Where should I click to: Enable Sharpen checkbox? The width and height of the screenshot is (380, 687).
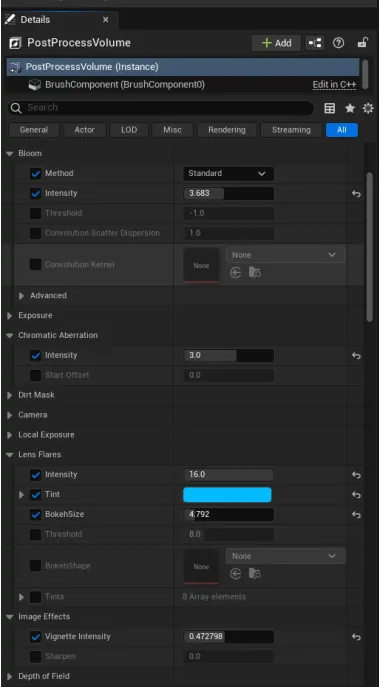coord(36,657)
